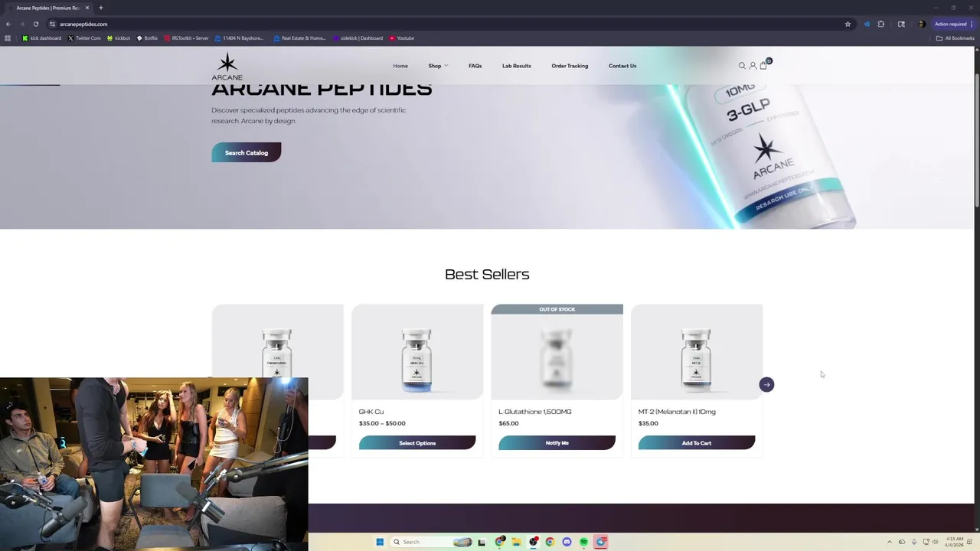Open the kick dashboard bookmark

[42, 38]
